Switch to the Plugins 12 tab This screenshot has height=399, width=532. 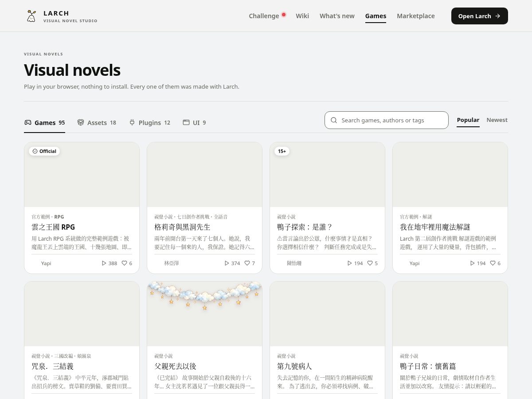tap(149, 123)
